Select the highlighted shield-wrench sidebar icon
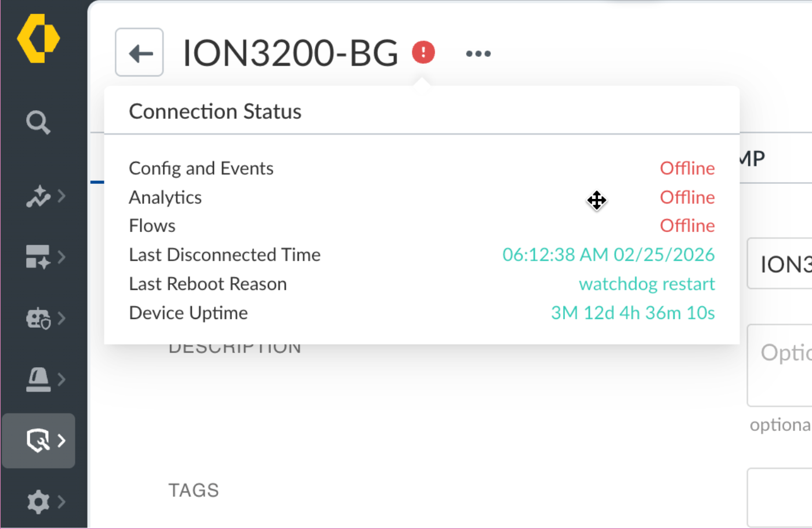The image size is (812, 529). (38, 441)
